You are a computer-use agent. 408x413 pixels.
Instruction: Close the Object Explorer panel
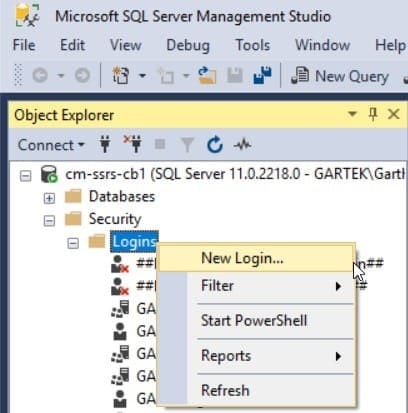coord(394,114)
